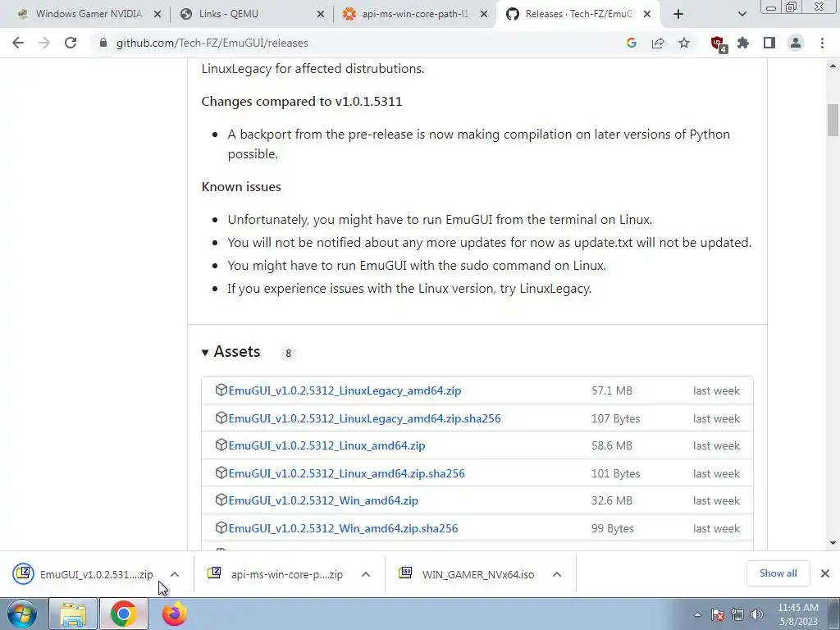
Task: Download LinuxLegacy_amd64.zip.sha256 file
Action: [x=364, y=418]
